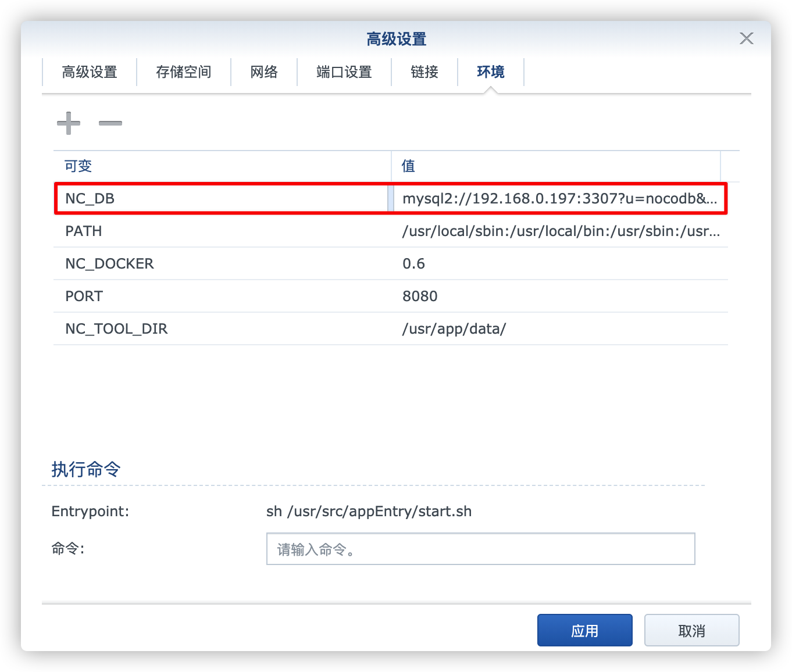Select the 环境 tab

pos(491,72)
